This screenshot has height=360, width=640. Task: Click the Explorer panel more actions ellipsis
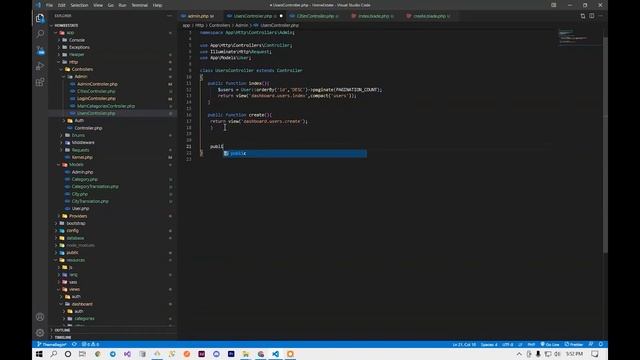[169, 16]
